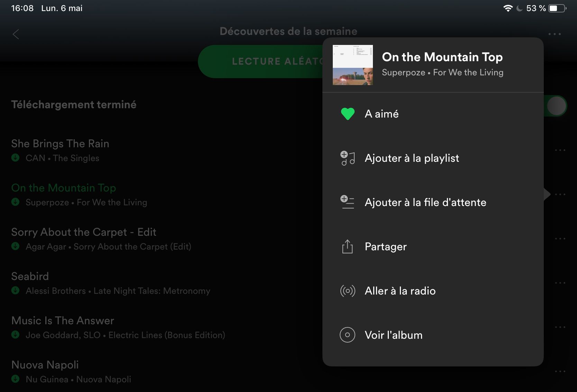The width and height of the screenshot is (577, 392).
Task: Open the options menu for Seabird
Action: pos(560,282)
